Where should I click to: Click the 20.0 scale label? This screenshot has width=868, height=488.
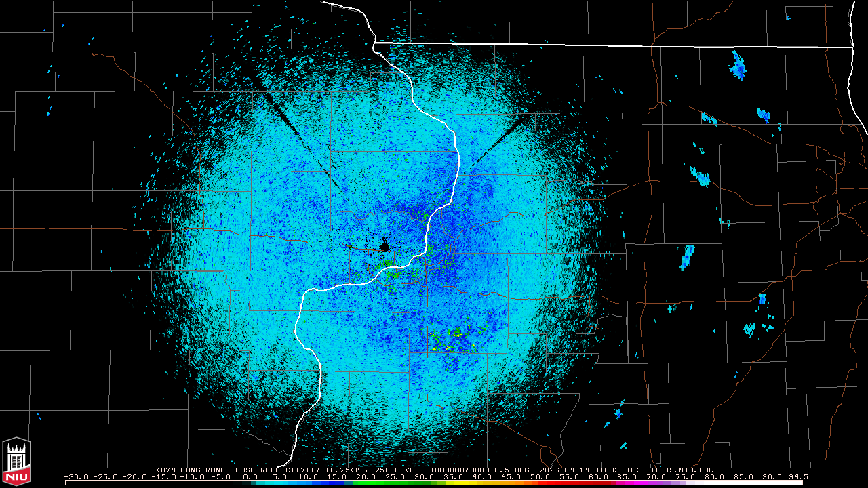tap(366, 477)
